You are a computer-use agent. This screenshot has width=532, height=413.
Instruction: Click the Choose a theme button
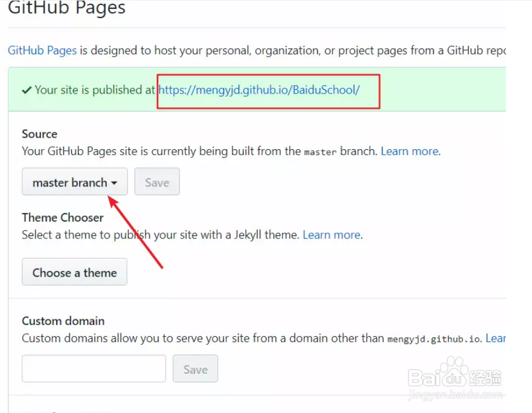(x=75, y=272)
